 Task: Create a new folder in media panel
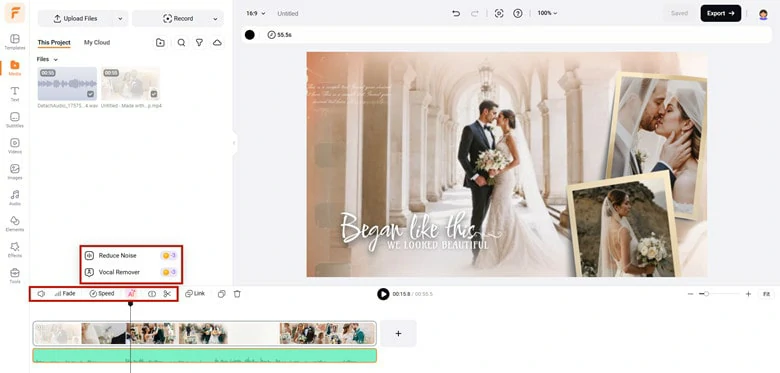pos(160,43)
